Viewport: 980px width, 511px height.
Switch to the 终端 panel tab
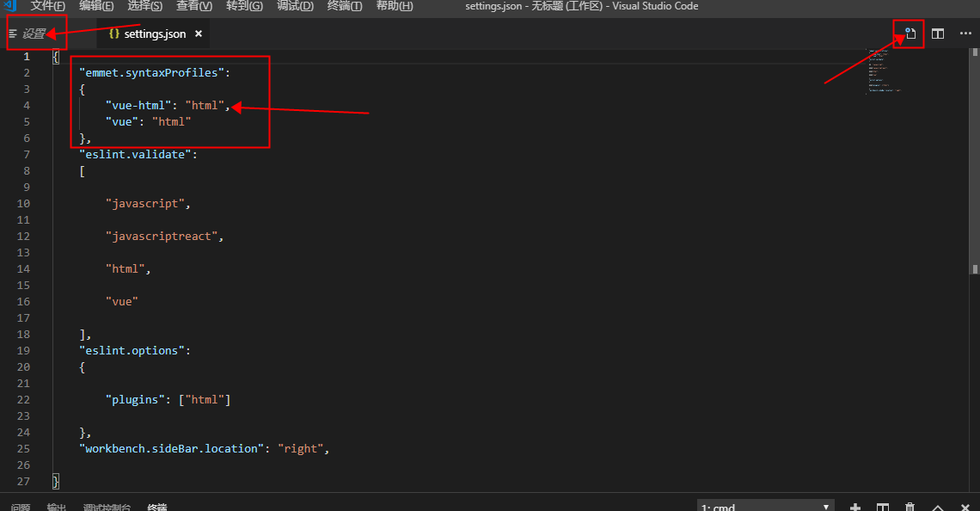156,508
